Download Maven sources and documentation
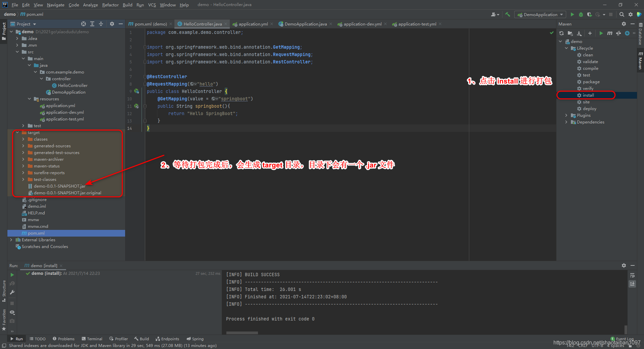This screenshot has width=644, height=349. click(x=579, y=33)
